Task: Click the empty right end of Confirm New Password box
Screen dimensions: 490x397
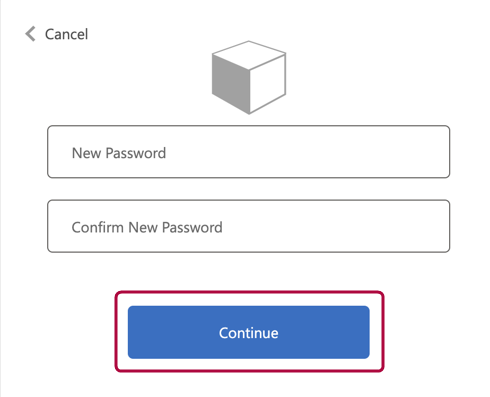Action: pyautogui.click(x=383, y=226)
